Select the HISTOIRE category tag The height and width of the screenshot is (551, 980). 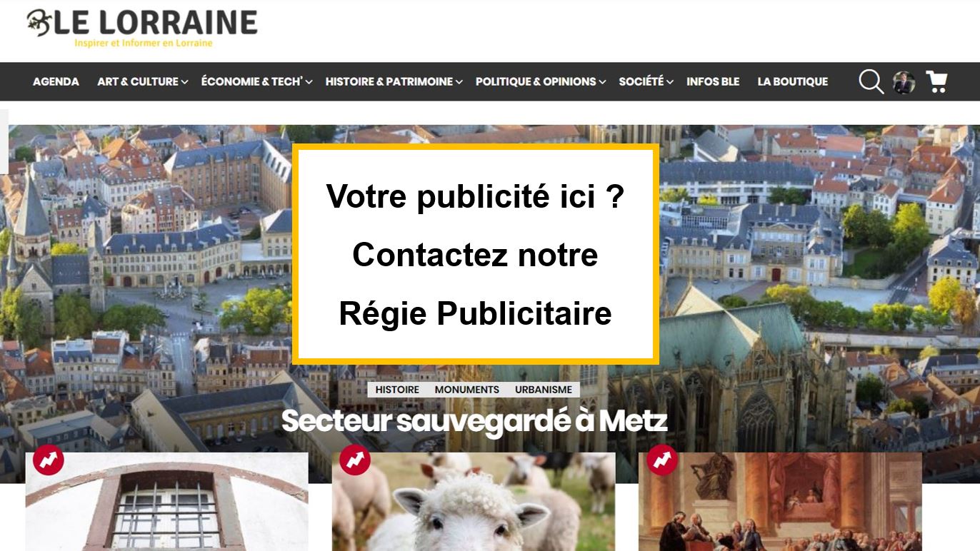[x=397, y=390]
